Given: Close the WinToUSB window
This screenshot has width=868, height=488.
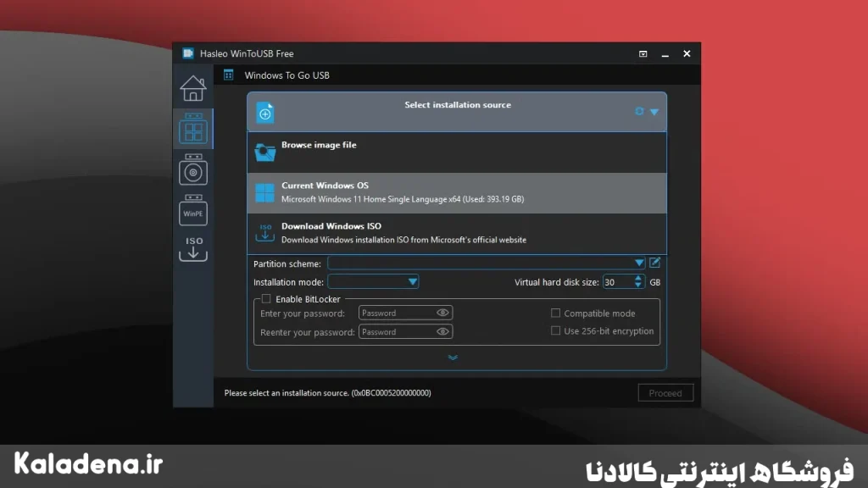Looking at the screenshot, I should pyautogui.click(x=687, y=53).
